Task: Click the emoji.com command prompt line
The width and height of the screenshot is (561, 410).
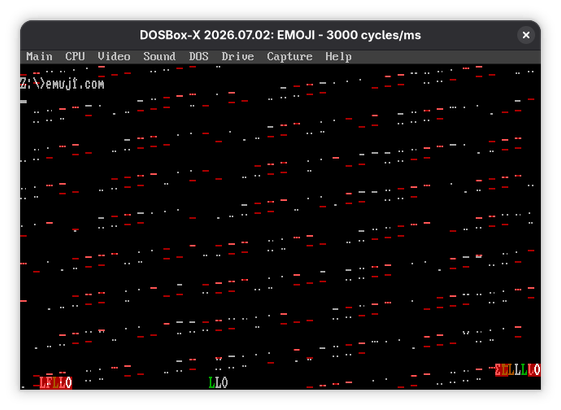Action: click(62, 84)
